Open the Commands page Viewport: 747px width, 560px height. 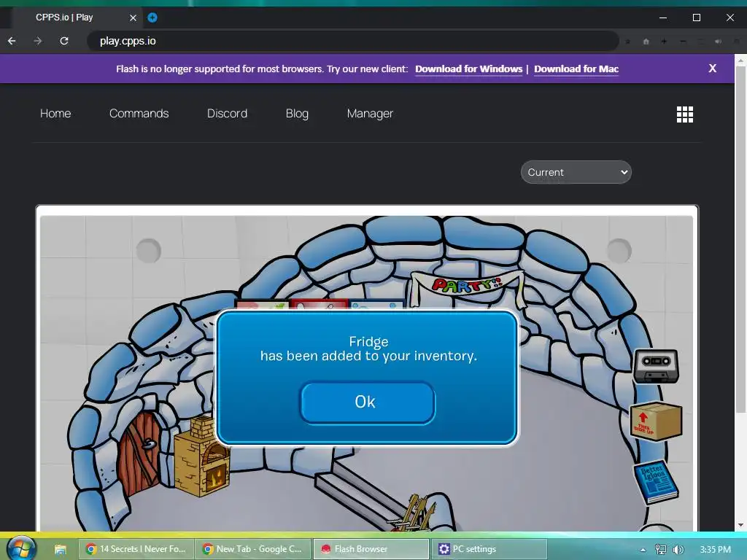(139, 113)
